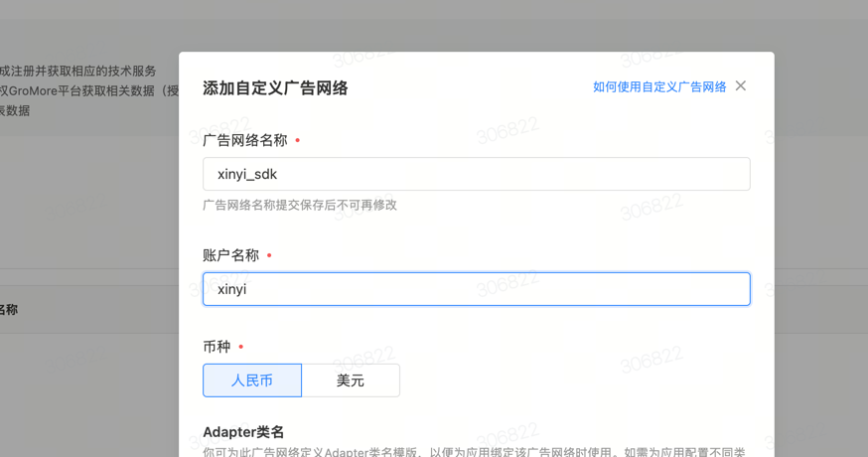Click the 币种 field label

(x=217, y=347)
